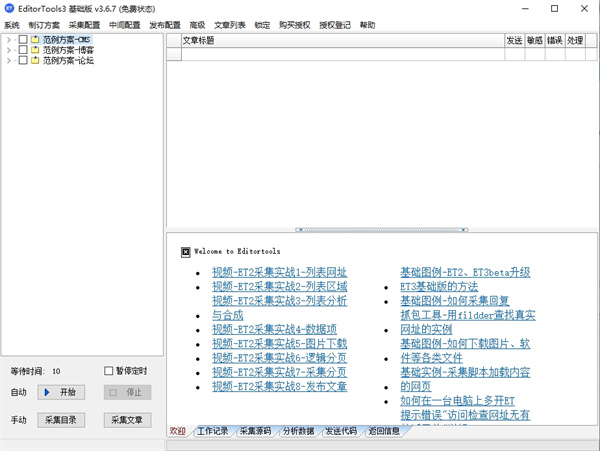600x451 pixels.
Task: Expand the 范例方案-博客 tree node
Action: click(x=9, y=50)
